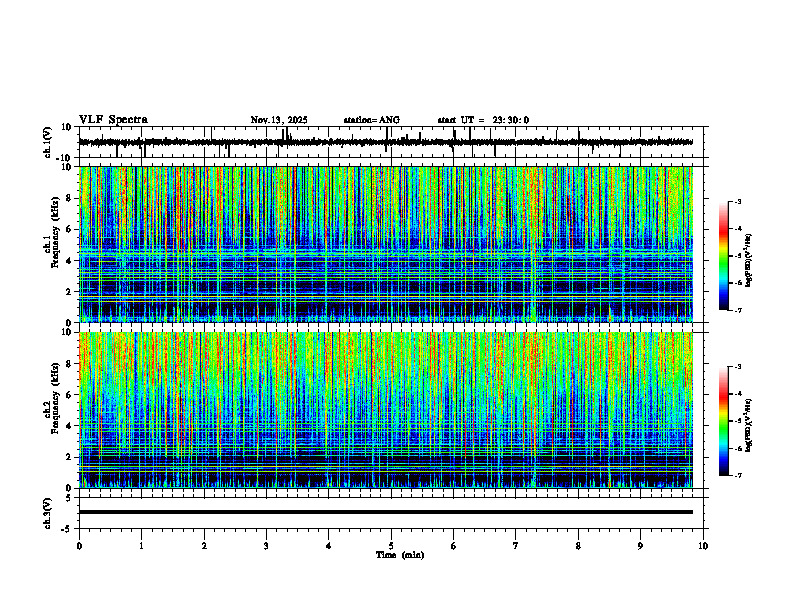Click "-7" label on ch.2 color scale
Viewport: 792px width, 612px height.
point(738,475)
